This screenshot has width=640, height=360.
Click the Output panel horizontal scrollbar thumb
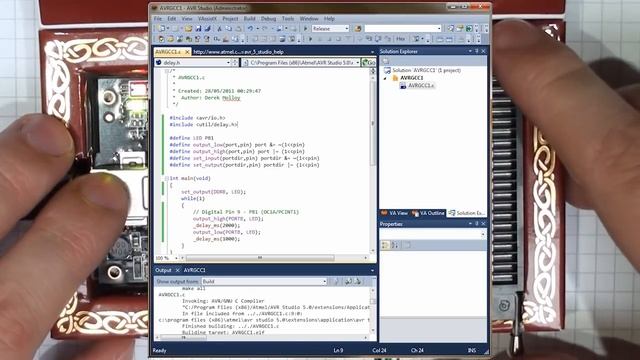tap(185, 338)
